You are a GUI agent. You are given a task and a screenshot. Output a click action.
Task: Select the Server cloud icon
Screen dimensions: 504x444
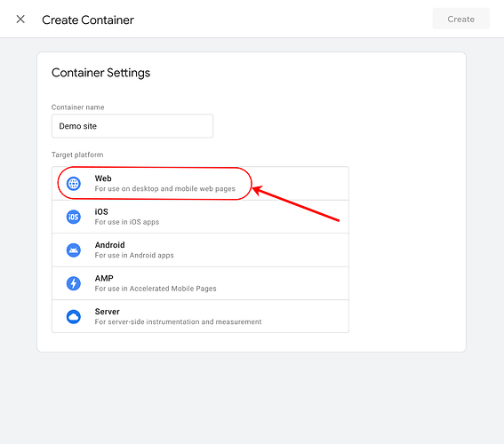pos(74,316)
